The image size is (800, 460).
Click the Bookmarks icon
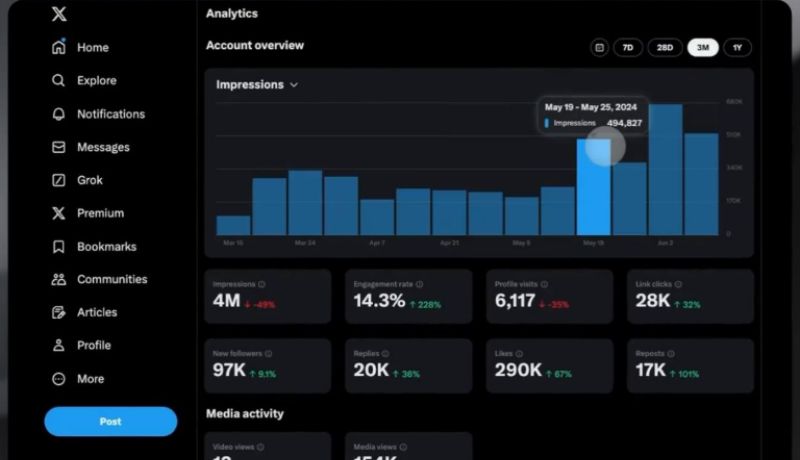coord(59,246)
